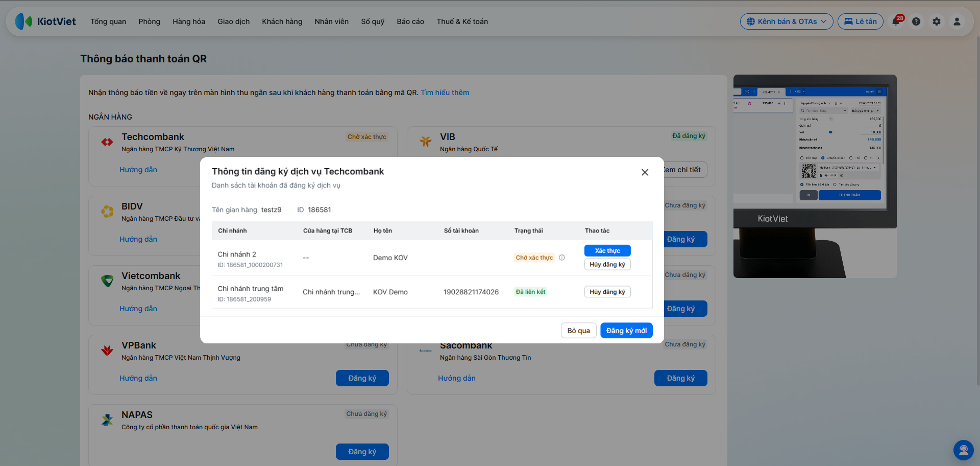Viewport: 980px width, 466px height.
Task: Click the BIDV bank logo
Action: pos(107,211)
